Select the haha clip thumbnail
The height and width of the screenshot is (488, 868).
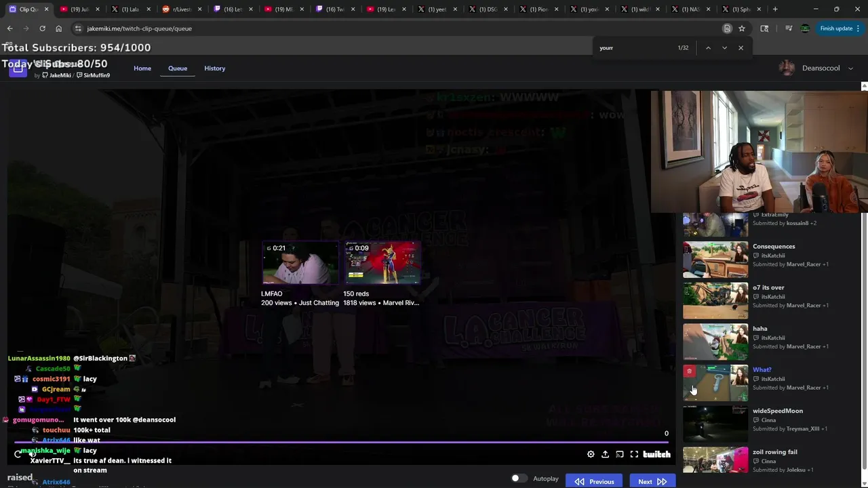tap(715, 342)
